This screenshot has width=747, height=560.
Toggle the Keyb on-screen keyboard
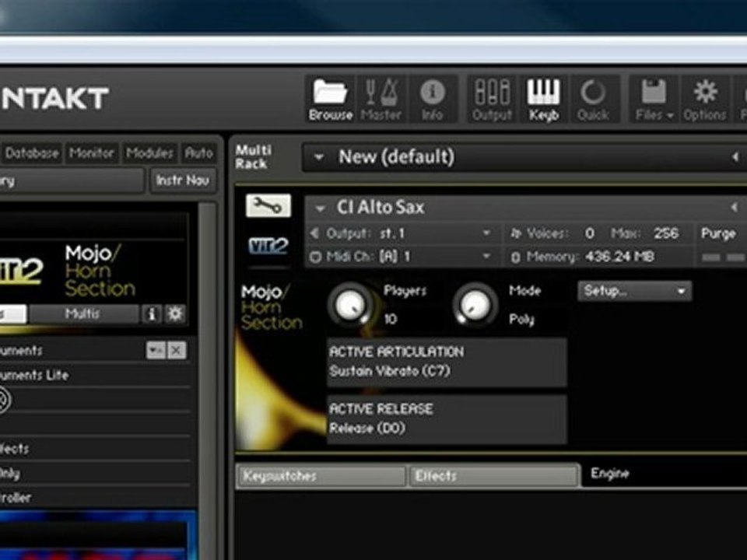coord(543,99)
